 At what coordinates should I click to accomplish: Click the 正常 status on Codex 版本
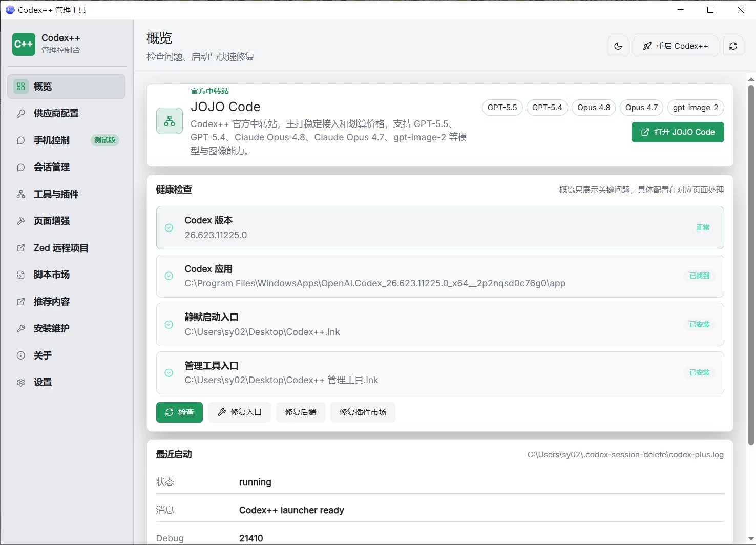[x=703, y=228]
